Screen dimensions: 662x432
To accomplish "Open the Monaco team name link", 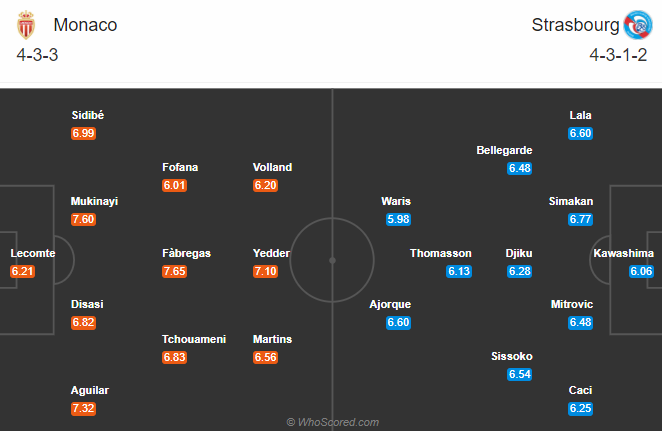I will [85, 25].
